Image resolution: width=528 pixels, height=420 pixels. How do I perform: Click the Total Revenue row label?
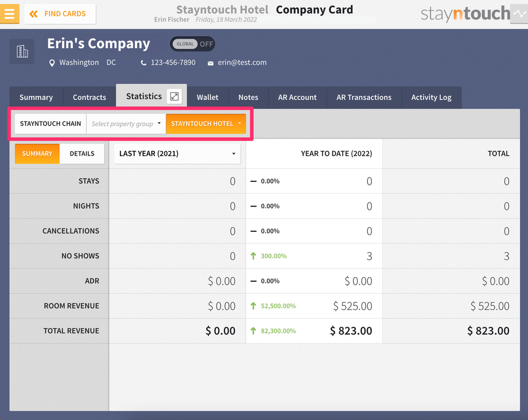(71, 331)
